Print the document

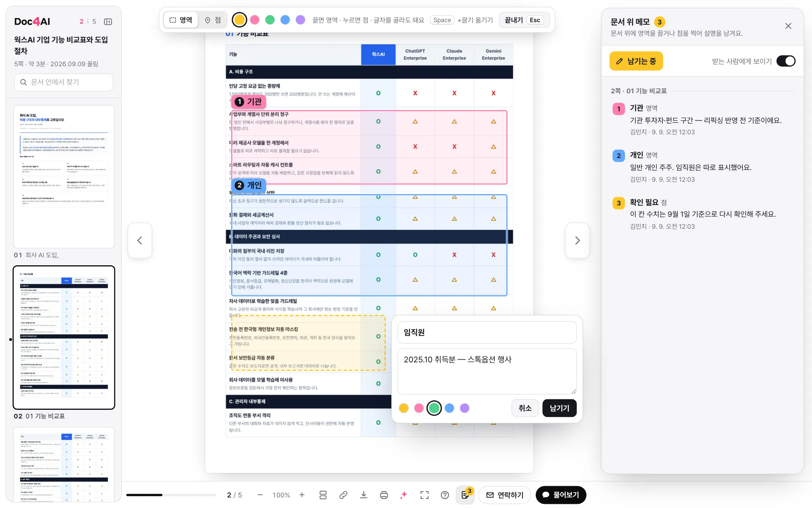point(384,495)
